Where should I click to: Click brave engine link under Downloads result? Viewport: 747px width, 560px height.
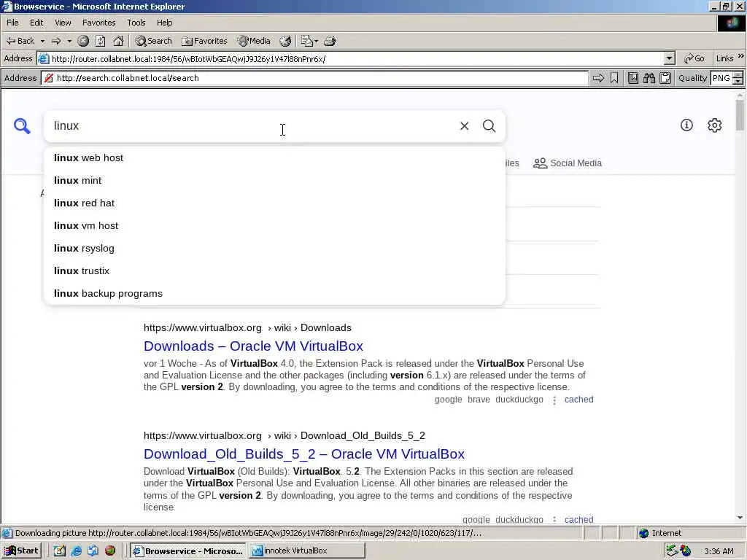(x=479, y=400)
